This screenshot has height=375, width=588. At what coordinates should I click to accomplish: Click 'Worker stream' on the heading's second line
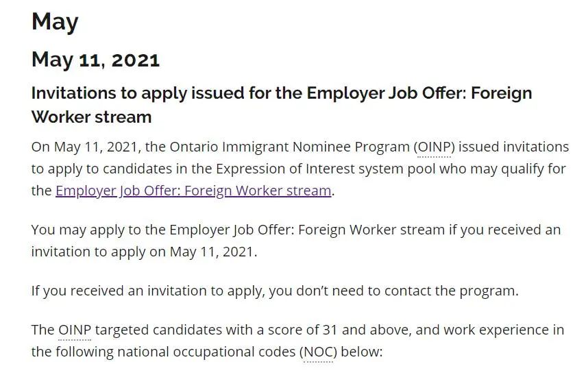92,117
